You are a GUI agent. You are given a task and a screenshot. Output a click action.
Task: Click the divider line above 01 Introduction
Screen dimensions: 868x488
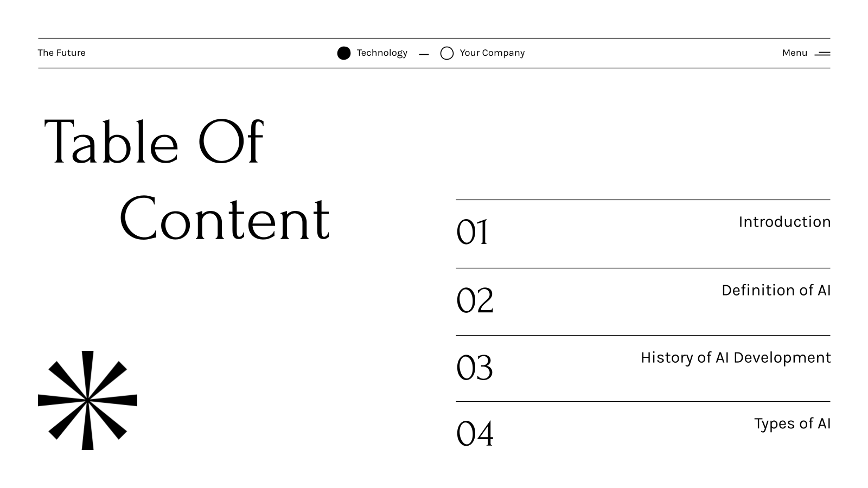pos(643,200)
